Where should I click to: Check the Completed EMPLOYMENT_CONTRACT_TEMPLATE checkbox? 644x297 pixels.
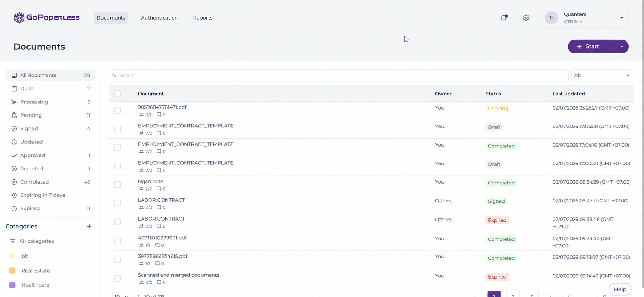[118, 148]
